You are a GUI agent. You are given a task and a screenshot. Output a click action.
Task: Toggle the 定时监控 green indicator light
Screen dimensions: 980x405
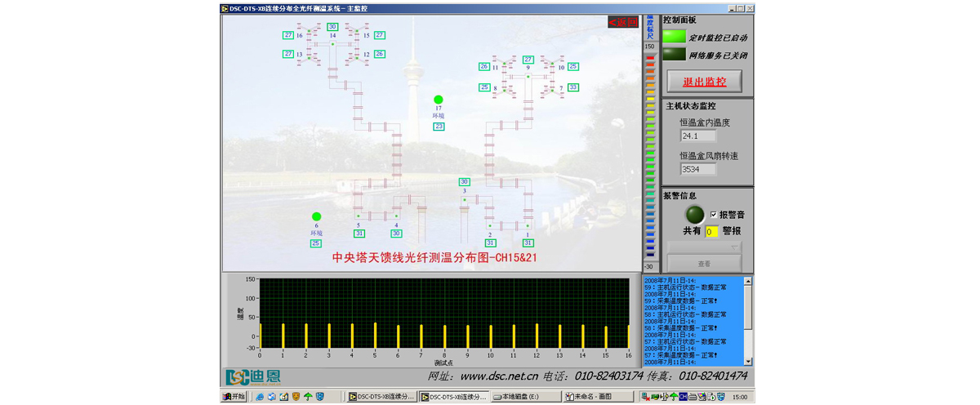[x=674, y=37]
